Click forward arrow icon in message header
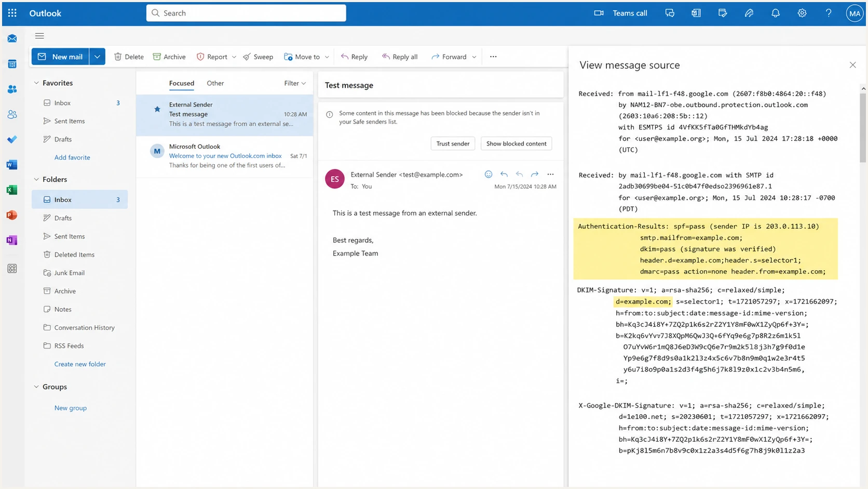 pyautogui.click(x=535, y=175)
